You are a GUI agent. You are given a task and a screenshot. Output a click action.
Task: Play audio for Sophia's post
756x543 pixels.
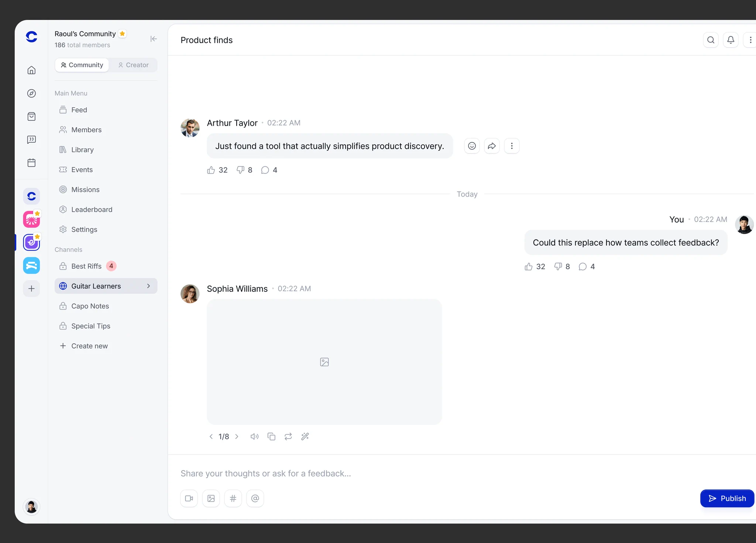tap(254, 437)
